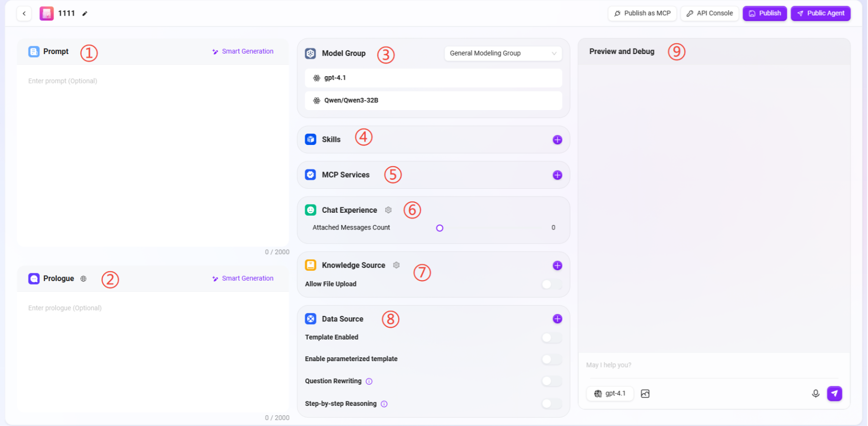Open Chat Experience settings gear
868x426 pixels.
pyautogui.click(x=388, y=210)
